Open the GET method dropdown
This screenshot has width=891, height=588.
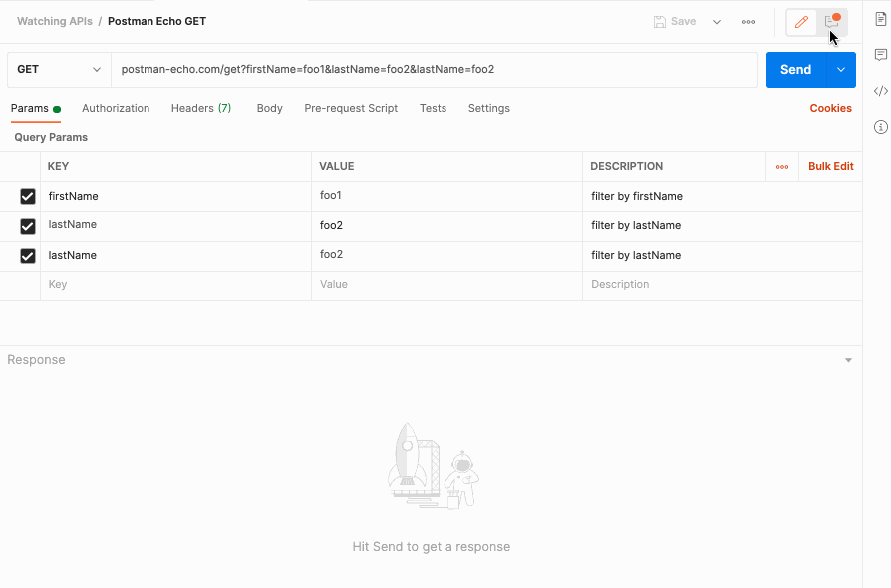click(57, 70)
